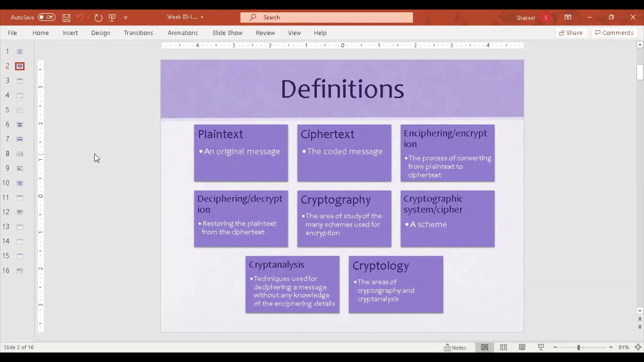The width and height of the screenshot is (644, 362).
Task: Select slide 16 thumbnail
Action: 20,270
